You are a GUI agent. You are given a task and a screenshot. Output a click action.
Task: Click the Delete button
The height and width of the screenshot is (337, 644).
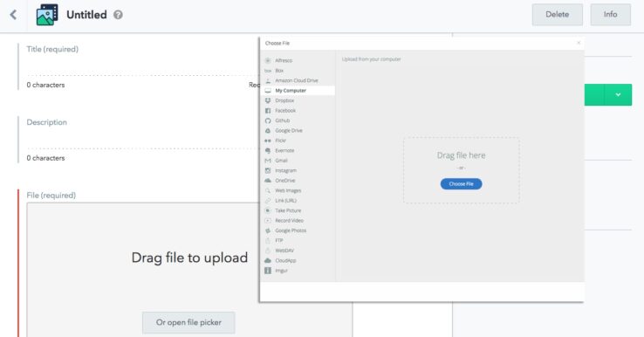557,14
